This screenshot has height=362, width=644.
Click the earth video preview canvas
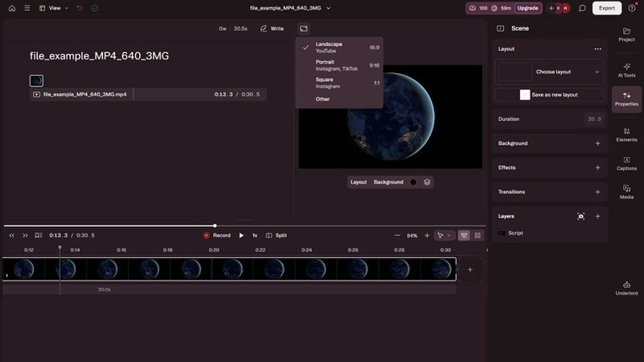pyautogui.click(x=390, y=117)
